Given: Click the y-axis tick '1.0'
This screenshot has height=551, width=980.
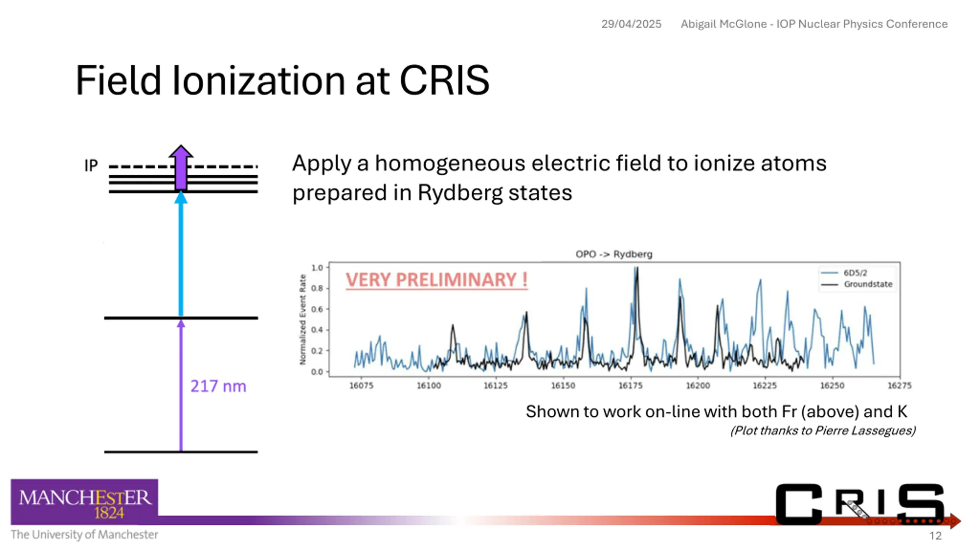Looking at the screenshot, I should [317, 267].
